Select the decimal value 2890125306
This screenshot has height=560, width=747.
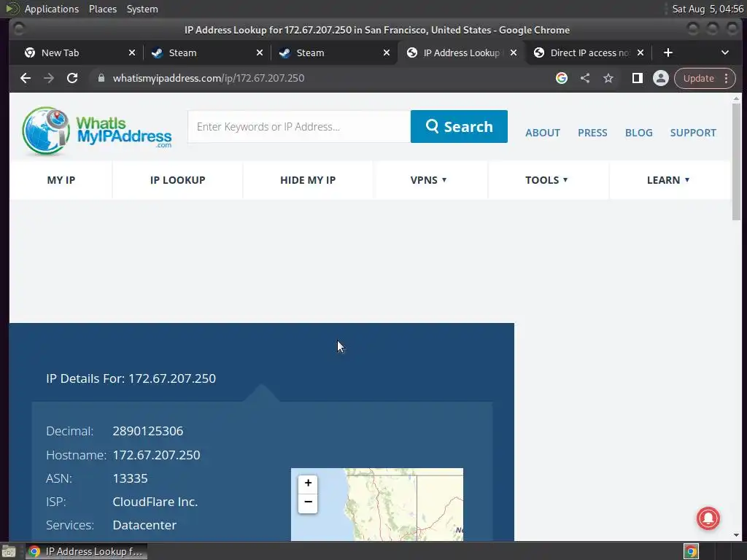[147, 431]
